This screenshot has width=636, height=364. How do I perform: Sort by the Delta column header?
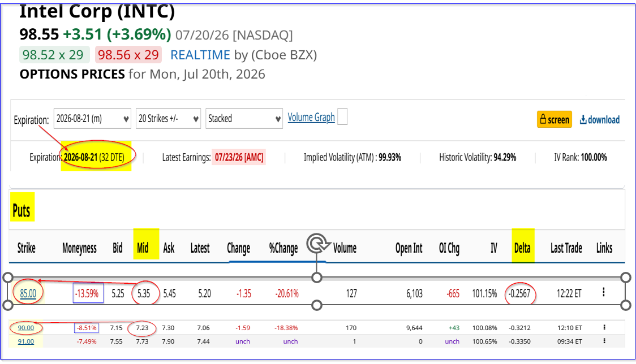522,248
